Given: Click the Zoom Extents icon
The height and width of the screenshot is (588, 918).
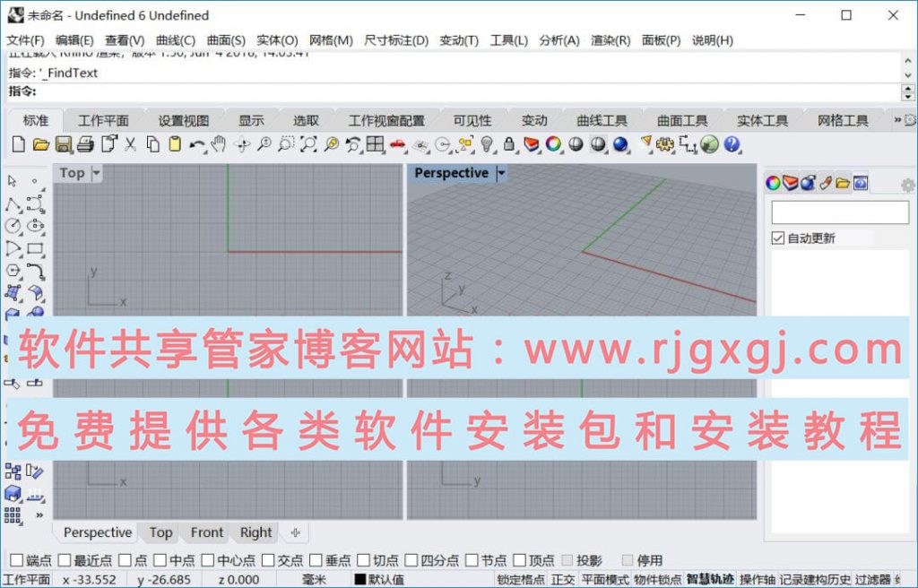Looking at the screenshot, I should [x=308, y=144].
